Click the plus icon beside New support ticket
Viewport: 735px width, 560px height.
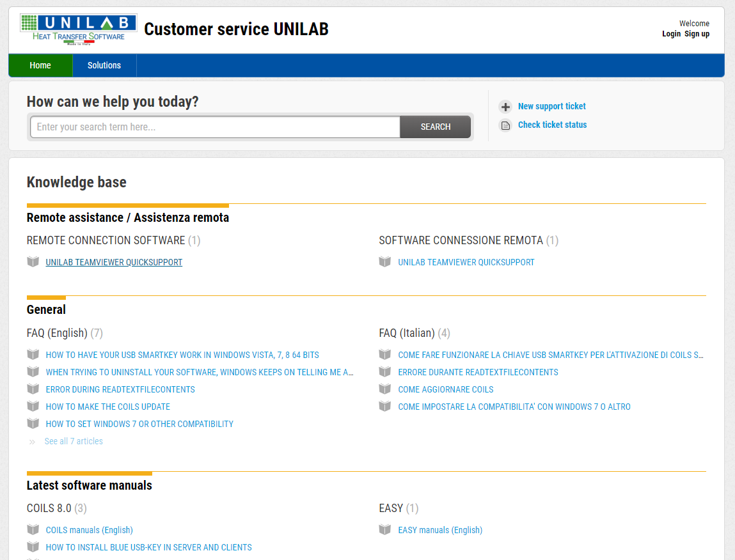(x=505, y=107)
